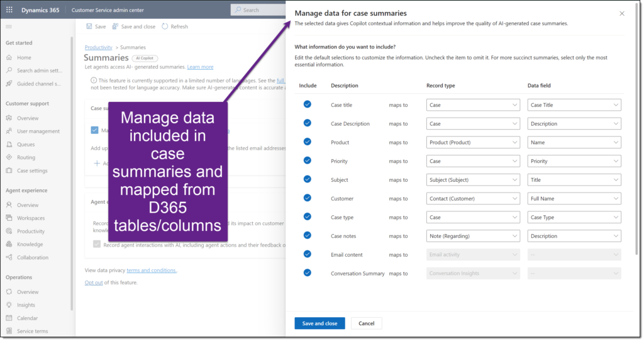Click the Calendar icon in sidebar
Viewport: 644px width, 341px height.
click(9, 318)
